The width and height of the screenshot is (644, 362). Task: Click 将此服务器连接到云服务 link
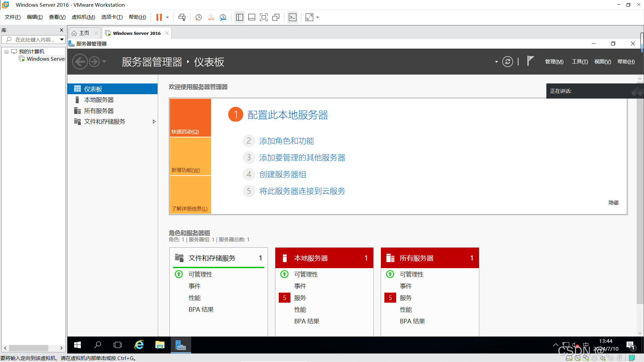point(302,191)
